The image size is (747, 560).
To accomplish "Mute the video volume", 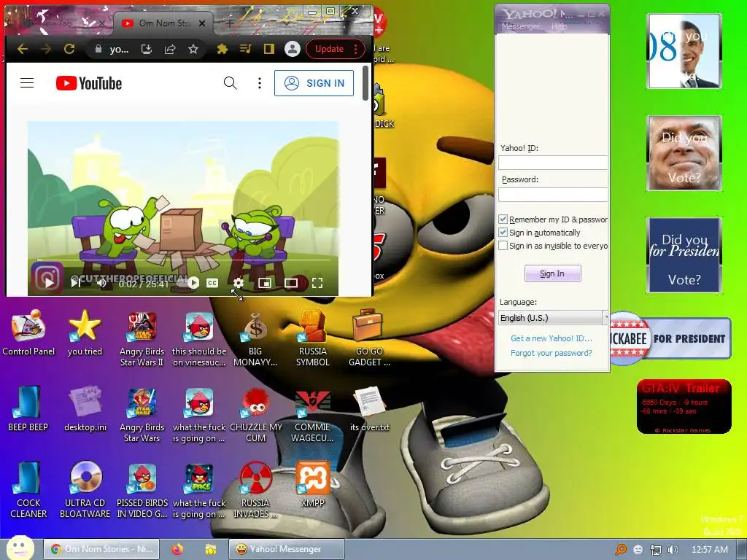I will pos(102,283).
